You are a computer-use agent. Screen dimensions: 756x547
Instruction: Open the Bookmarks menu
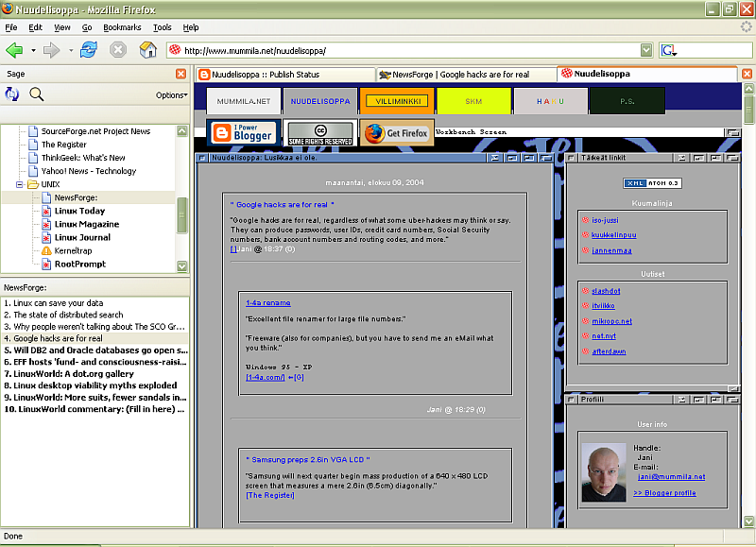point(122,27)
